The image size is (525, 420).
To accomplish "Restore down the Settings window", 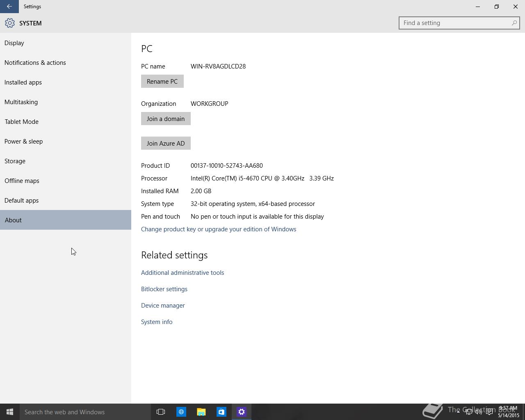I will tap(497, 7).
